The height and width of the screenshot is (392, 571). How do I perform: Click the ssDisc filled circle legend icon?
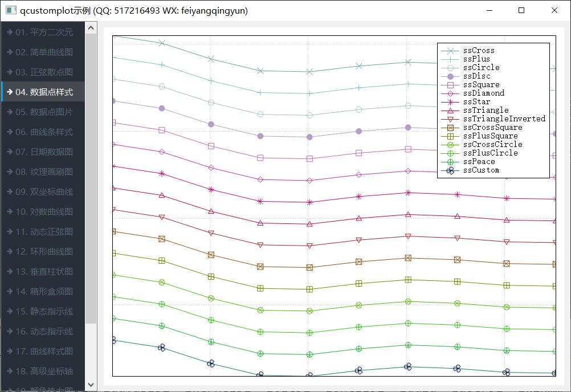pyautogui.click(x=450, y=76)
